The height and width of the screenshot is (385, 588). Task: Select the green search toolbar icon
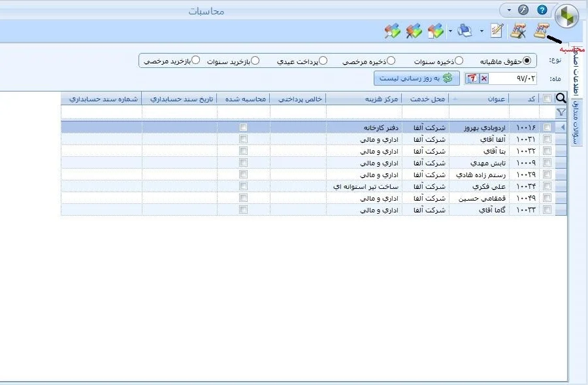[x=391, y=30]
